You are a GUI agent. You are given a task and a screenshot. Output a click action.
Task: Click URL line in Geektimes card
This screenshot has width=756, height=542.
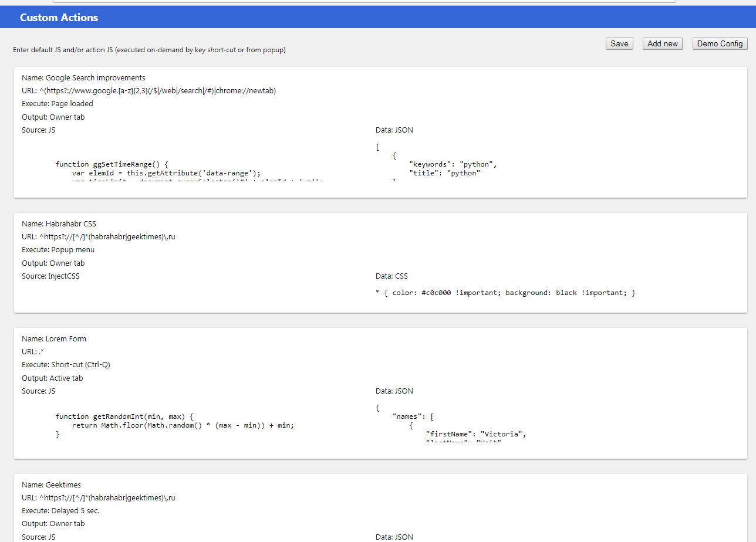(x=99, y=498)
